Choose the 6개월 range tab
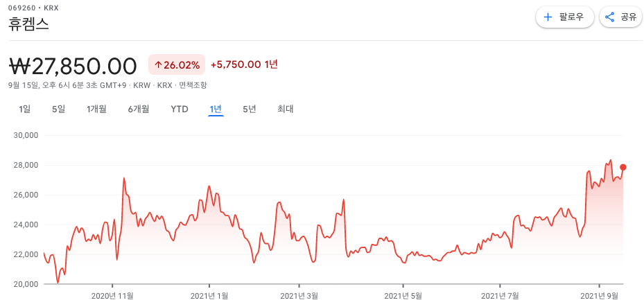Viewport: 644px width, 307px height. point(139,109)
